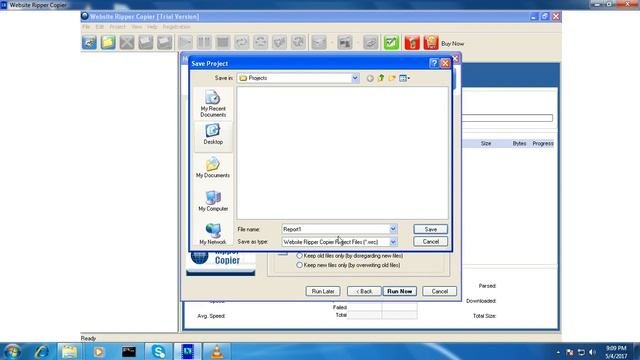Click the Run Now wizard button
Screen dimensions: 640x360
click(400, 291)
